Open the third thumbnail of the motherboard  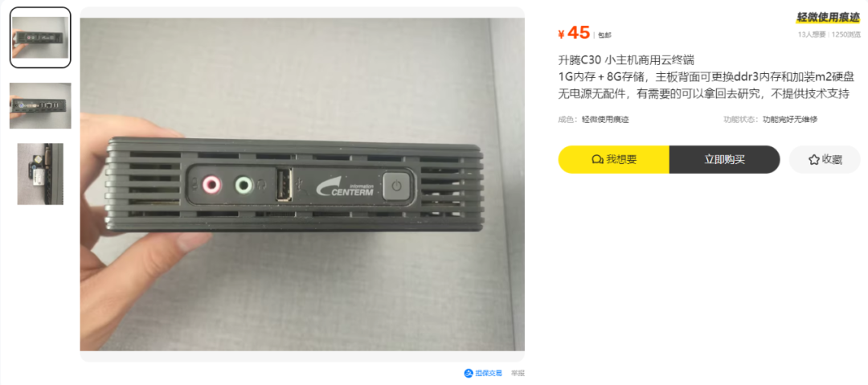click(40, 174)
